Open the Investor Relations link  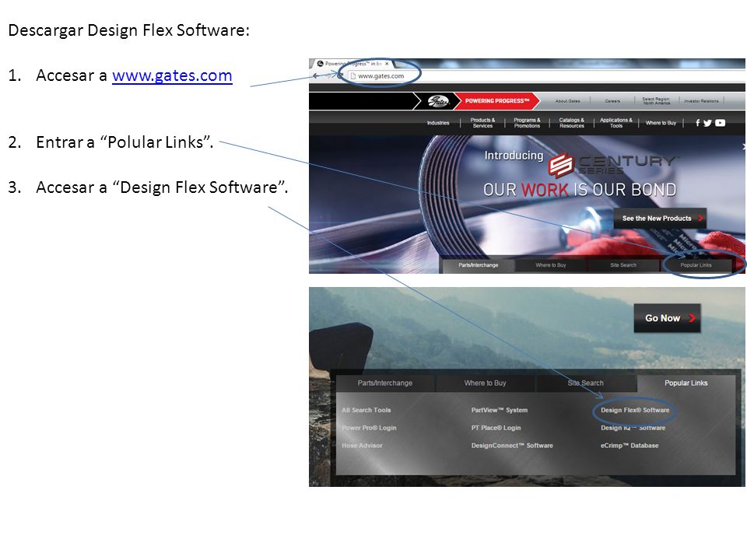click(x=701, y=101)
